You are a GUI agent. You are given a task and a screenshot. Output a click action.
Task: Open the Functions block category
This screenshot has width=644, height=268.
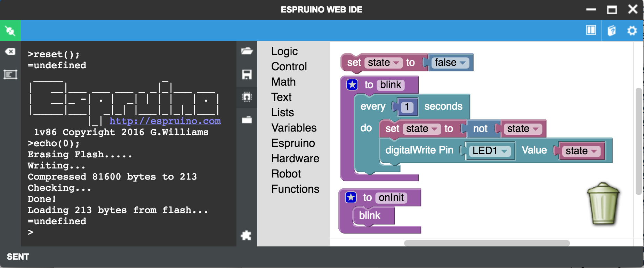[x=295, y=189]
